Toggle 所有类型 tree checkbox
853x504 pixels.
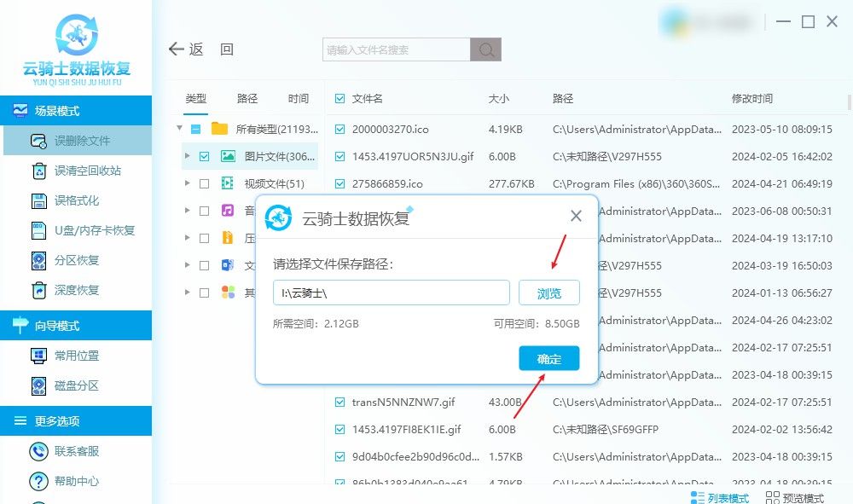(196, 130)
